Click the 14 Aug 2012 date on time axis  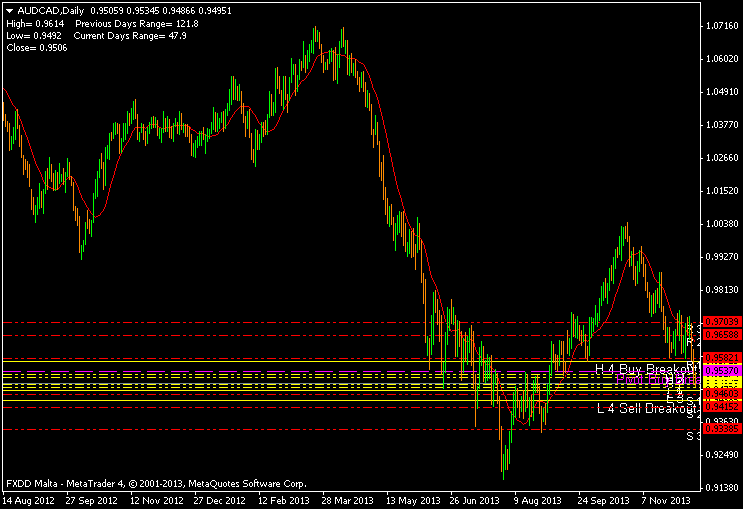click(27, 498)
